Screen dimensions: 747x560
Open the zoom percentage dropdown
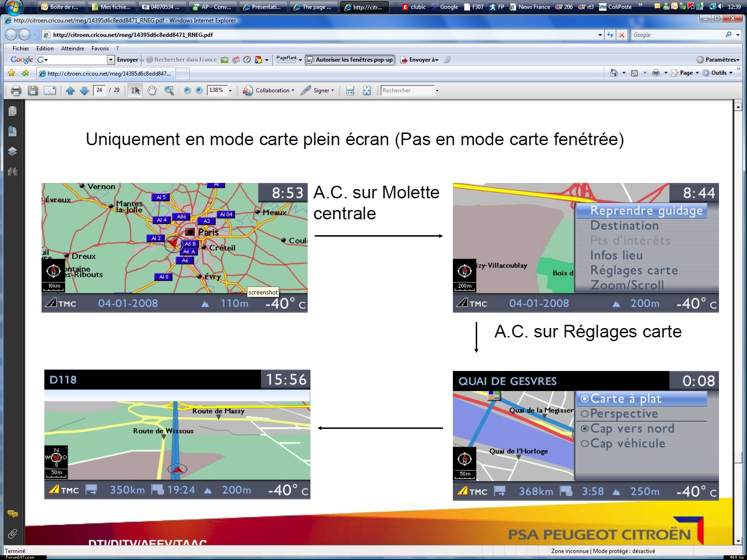(230, 91)
